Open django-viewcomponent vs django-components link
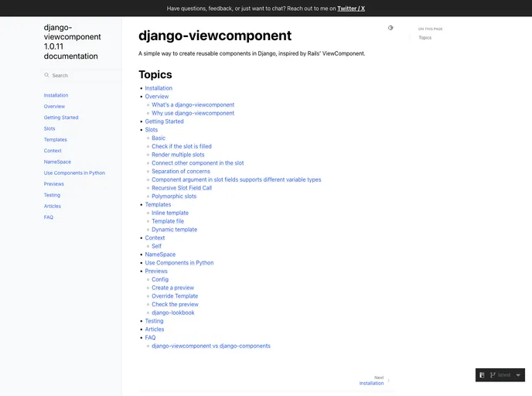 tap(211, 346)
